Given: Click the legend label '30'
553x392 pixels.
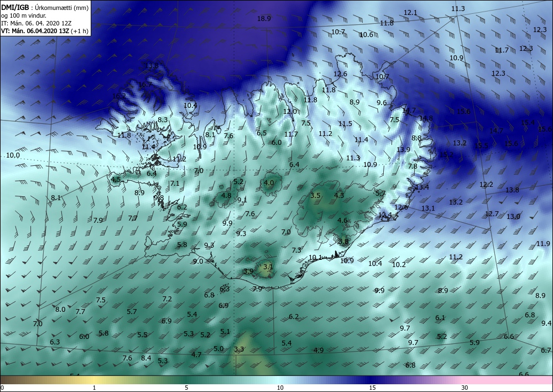Looking at the screenshot, I should pos(465,388).
